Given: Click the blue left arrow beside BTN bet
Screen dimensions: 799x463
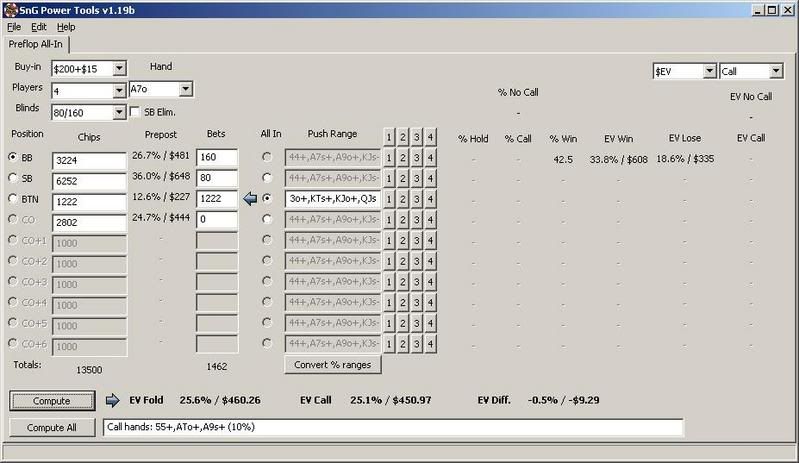Looking at the screenshot, I should [x=250, y=199].
